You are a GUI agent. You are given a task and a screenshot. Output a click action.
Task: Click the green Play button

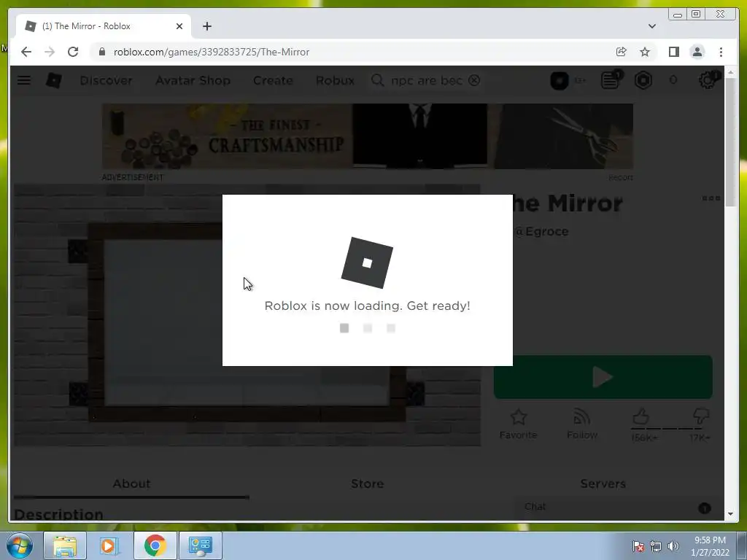coord(603,377)
